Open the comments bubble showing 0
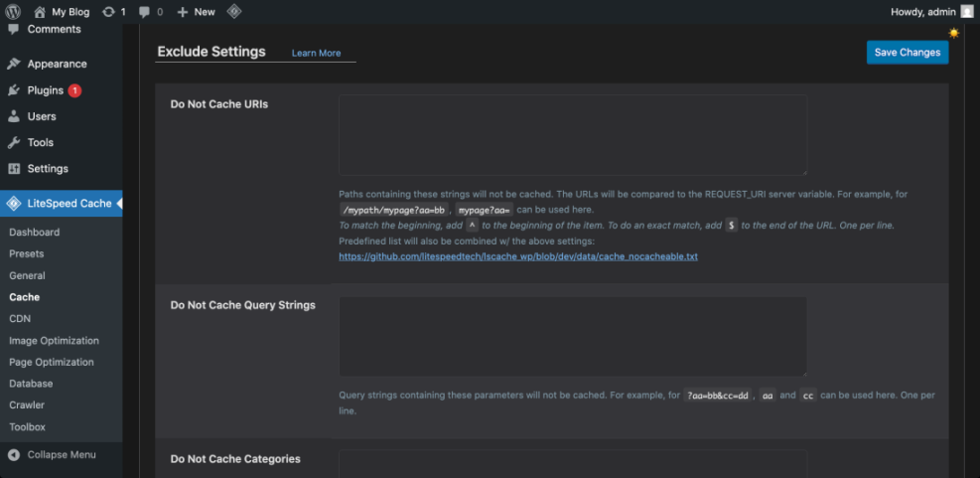 coord(144,12)
